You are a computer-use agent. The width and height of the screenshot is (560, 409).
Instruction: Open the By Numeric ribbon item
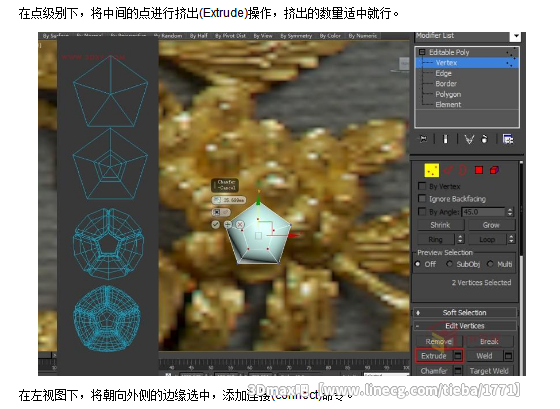tap(362, 36)
